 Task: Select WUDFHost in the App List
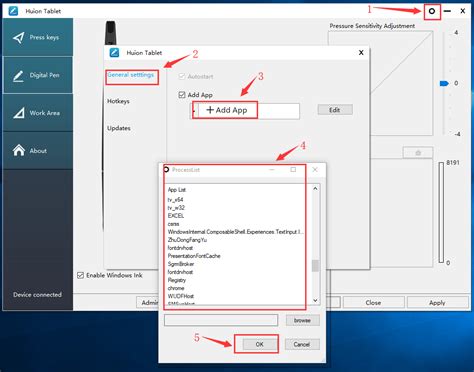(181, 296)
